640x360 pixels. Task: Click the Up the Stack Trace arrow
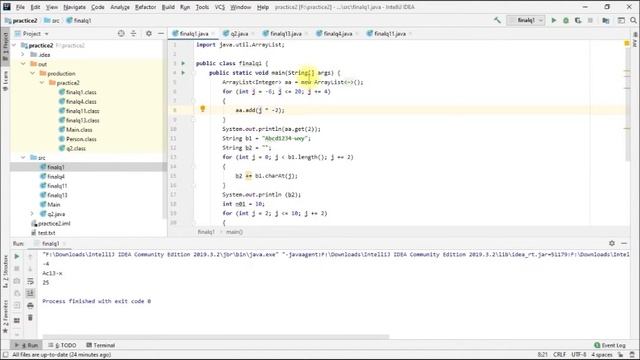click(30, 256)
